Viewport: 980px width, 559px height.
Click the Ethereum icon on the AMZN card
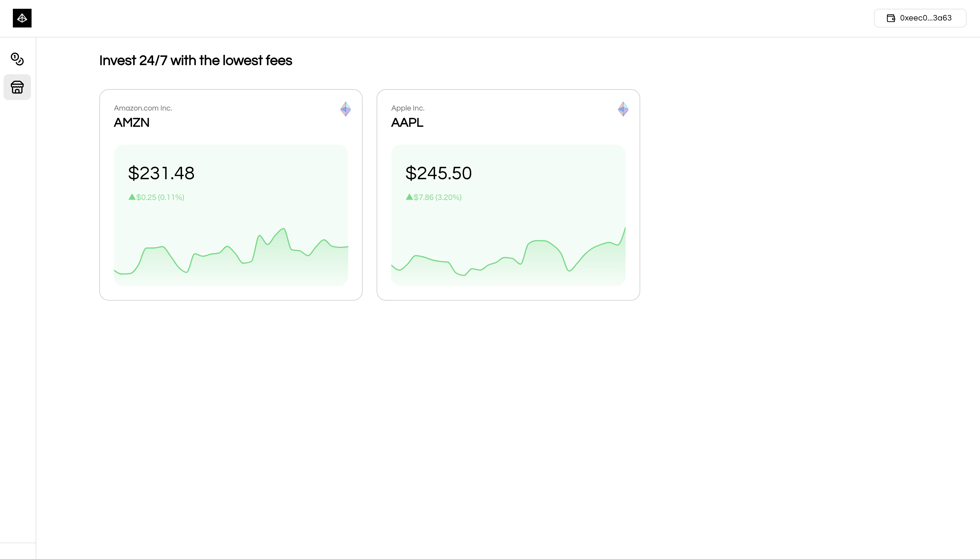tap(345, 109)
